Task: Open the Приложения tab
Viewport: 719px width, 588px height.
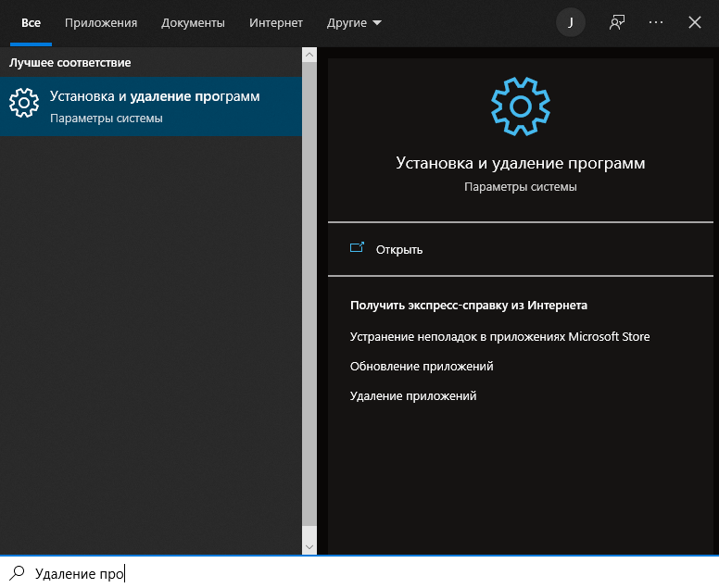Action: point(101,22)
